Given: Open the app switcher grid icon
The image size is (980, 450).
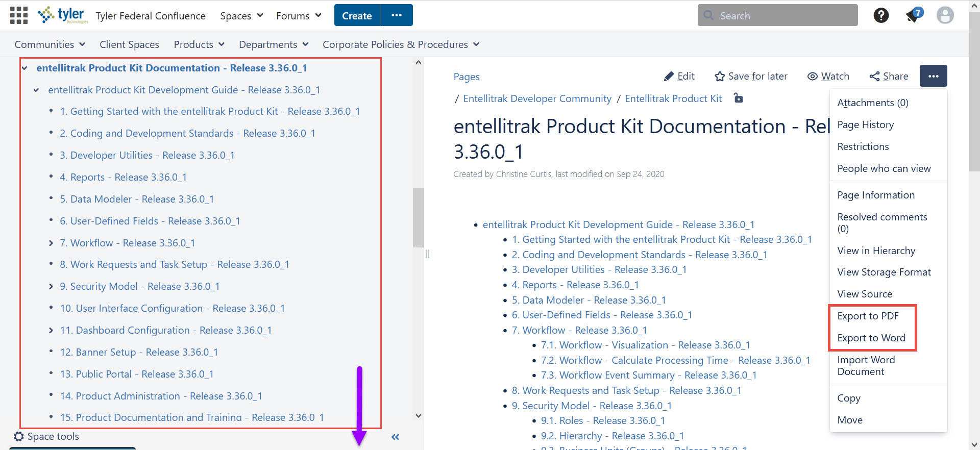Looking at the screenshot, I should (19, 15).
